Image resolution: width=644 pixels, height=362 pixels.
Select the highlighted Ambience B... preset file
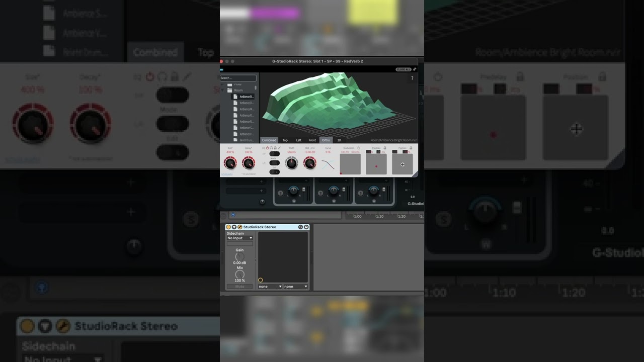pyautogui.click(x=243, y=97)
